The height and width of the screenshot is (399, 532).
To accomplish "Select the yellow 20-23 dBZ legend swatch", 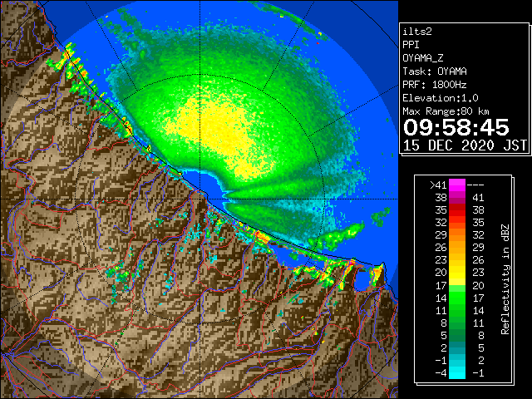I will tap(457, 273).
